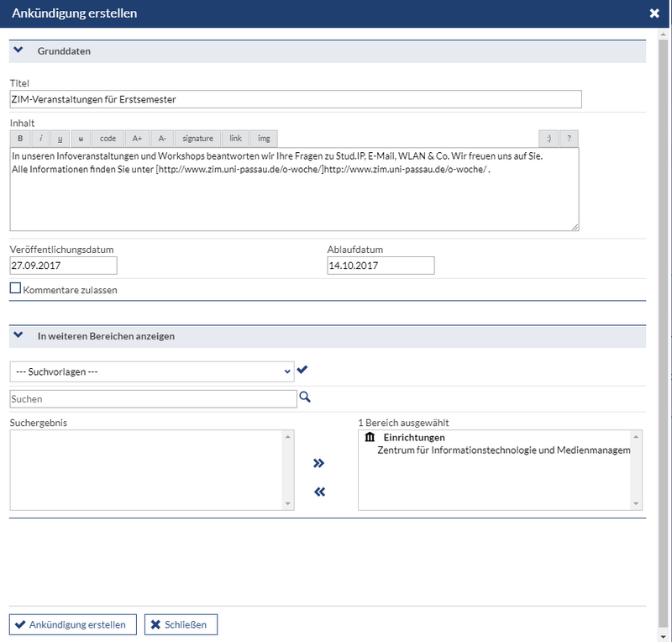This screenshot has width=672, height=642.
Task: Open the formatting help question mark
Action: (x=569, y=139)
